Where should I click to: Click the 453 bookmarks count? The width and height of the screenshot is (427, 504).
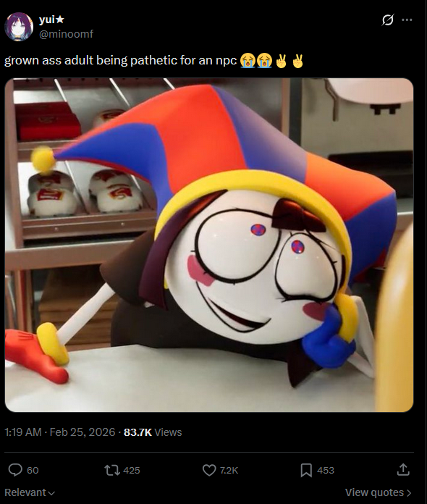pos(326,470)
